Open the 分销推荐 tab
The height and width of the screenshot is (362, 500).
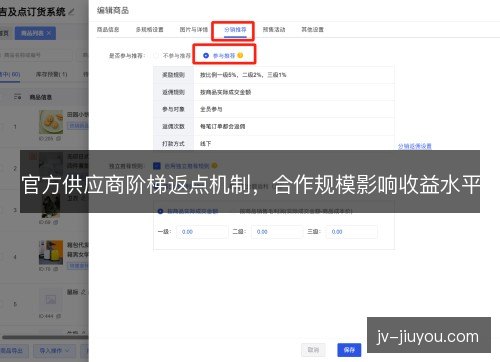235,29
